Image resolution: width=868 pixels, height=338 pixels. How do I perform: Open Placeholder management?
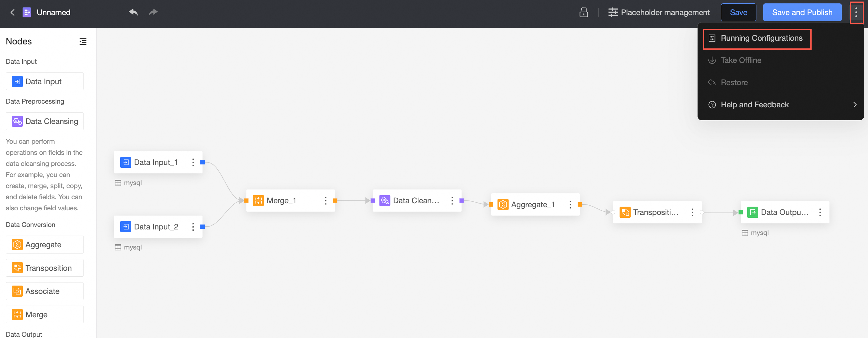tap(658, 12)
